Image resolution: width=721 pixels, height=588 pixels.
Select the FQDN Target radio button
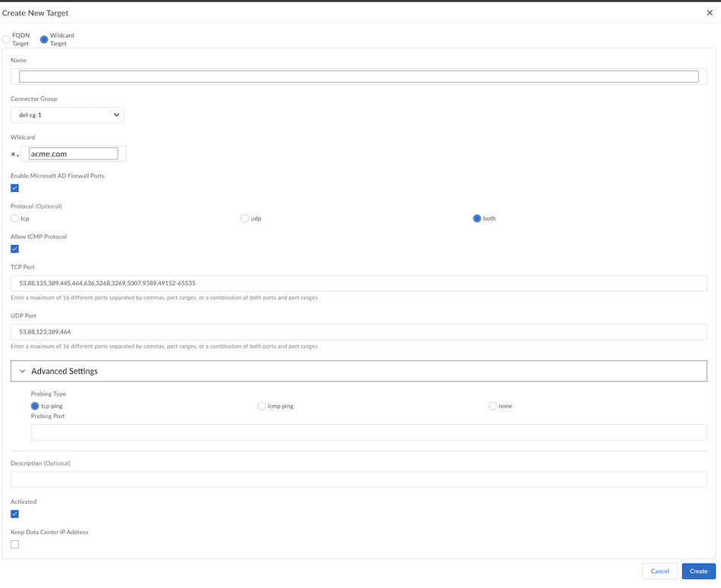[6, 39]
